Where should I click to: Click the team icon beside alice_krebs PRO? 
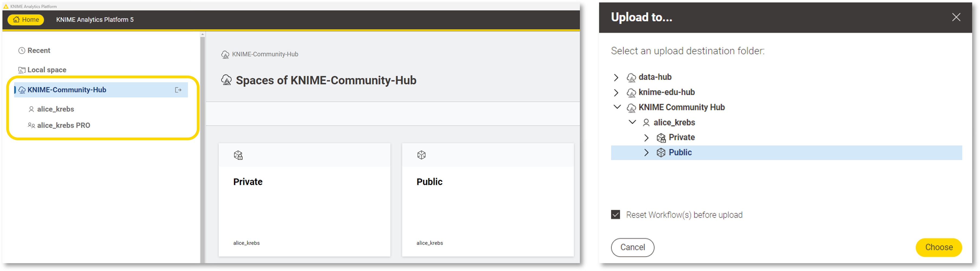pyautogui.click(x=32, y=126)
